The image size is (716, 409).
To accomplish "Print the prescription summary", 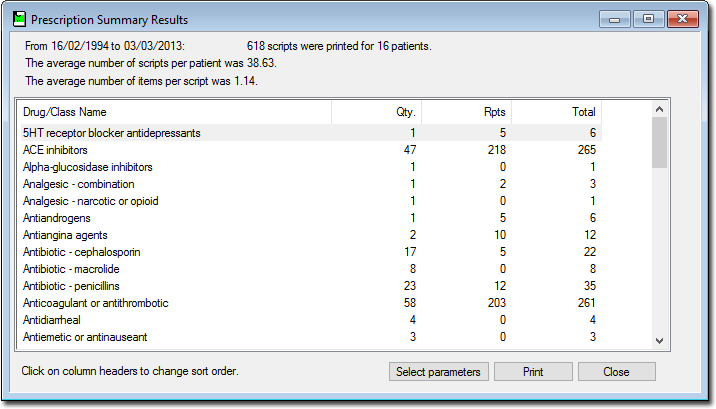I will tap(533, 372).
